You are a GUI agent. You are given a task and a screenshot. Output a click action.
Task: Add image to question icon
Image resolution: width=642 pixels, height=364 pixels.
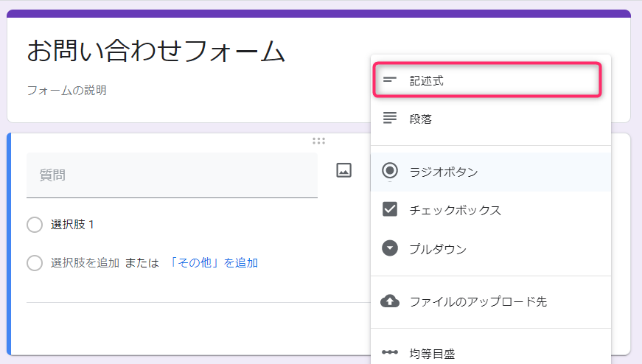coord(343,170)
